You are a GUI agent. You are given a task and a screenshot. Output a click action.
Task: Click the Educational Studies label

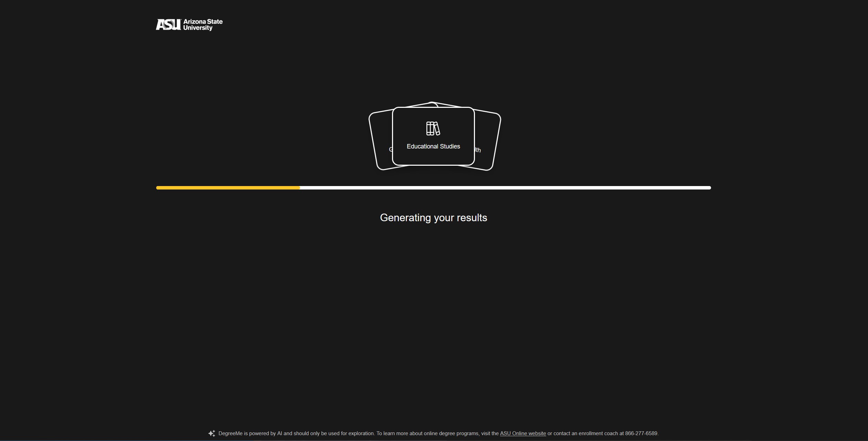point(433,146)
